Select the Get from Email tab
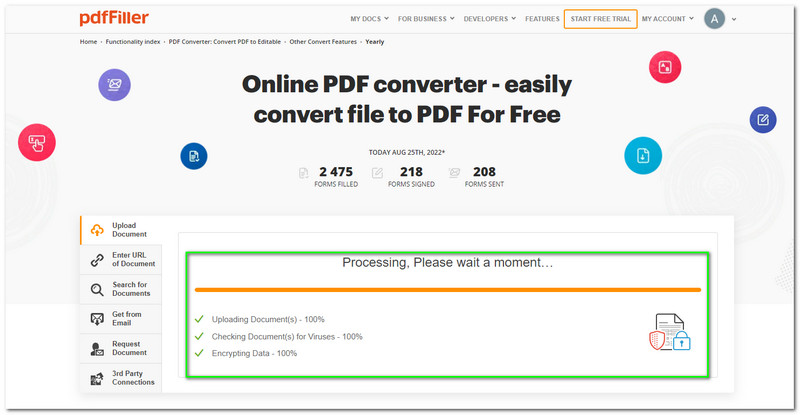The image size is (800, 415). [121, 319]
